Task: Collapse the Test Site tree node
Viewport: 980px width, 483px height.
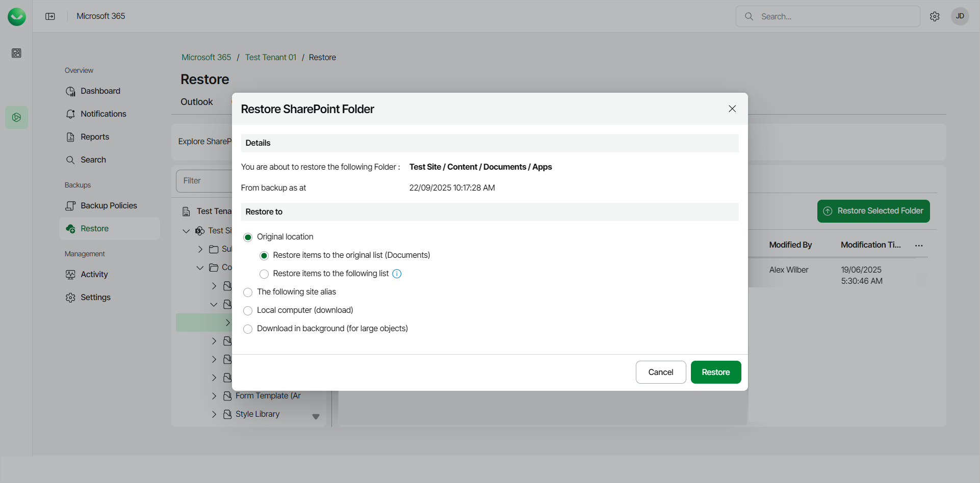Action: 186,231
